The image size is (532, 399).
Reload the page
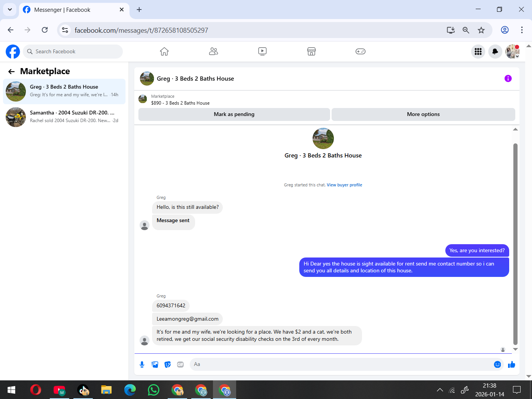pyautogui.click(x=45, y=30)
